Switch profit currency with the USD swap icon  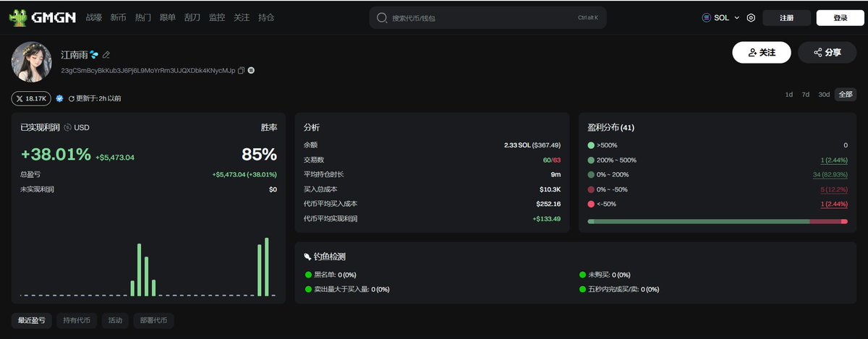pos(67,127)
